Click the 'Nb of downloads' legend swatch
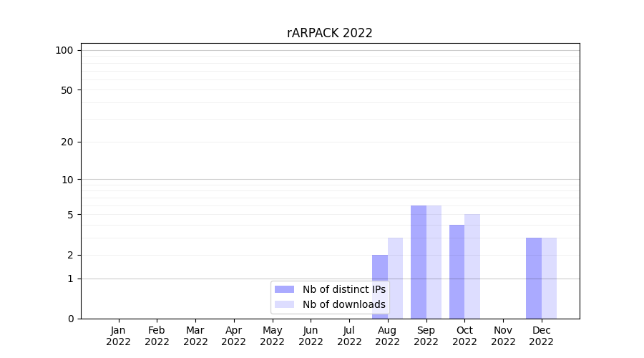Image resolution: width=644 pixels, height=358 pixels. click(x=284, y=304)
